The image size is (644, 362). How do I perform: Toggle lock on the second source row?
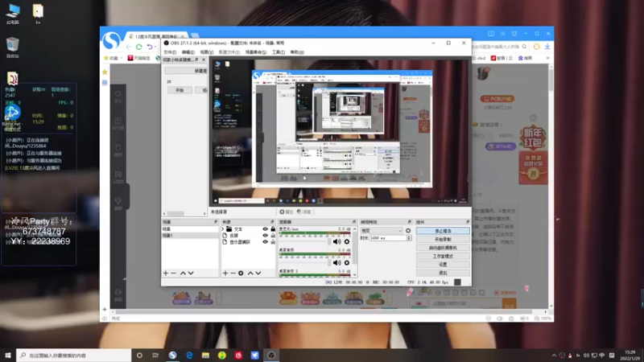pos(273,236)
